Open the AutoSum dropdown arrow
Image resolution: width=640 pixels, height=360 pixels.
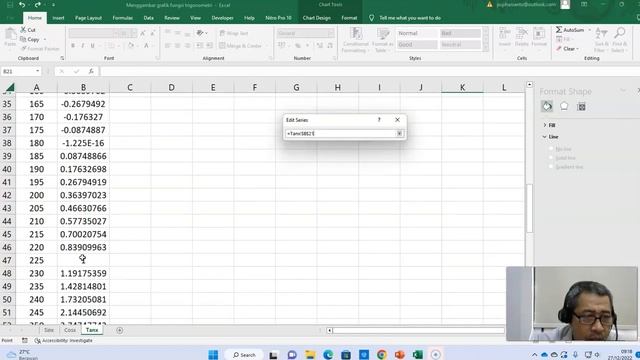[x=589, y=30]
